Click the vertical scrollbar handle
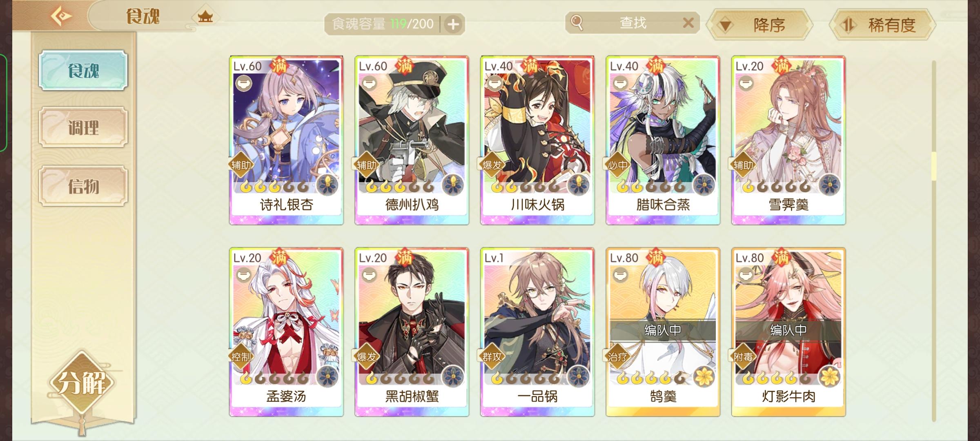 point(933,166)
